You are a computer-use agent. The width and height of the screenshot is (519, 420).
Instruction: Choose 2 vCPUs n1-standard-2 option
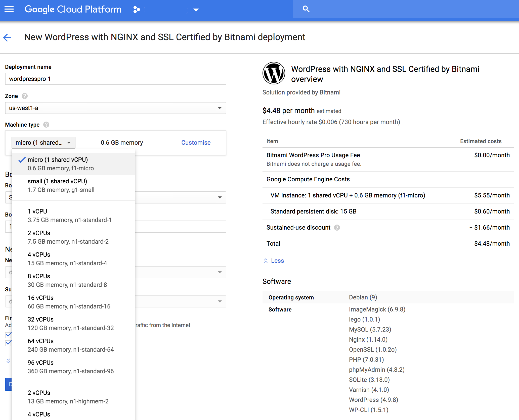click(68, 237)
